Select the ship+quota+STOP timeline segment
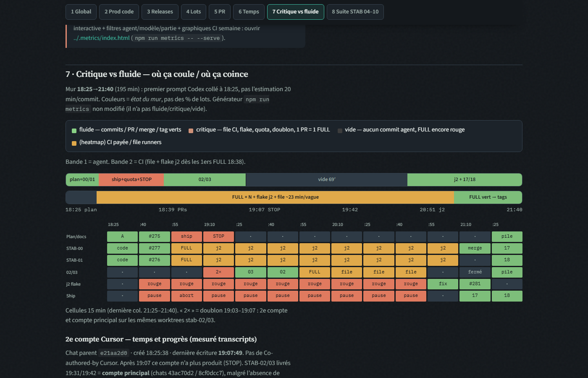This screenshot has width=588, height=378. coord(131,180)
